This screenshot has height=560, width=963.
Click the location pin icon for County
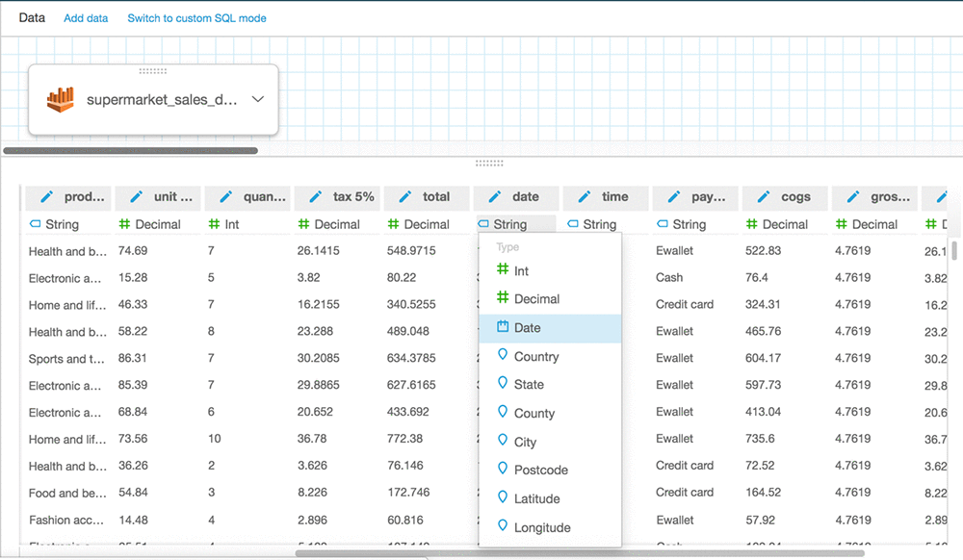tap(503, 412)
